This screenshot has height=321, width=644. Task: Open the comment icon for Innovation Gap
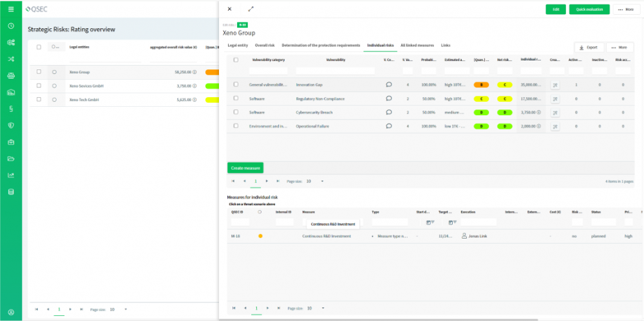click(x=388, y=84)
